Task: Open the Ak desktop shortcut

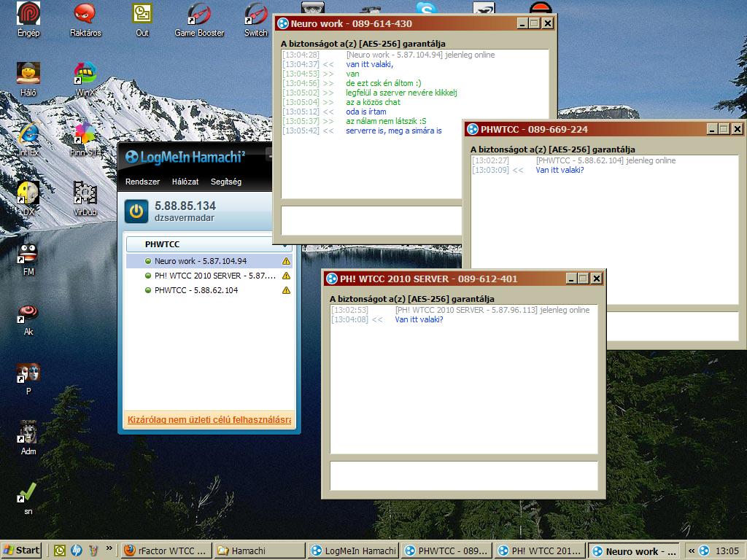Action: 28,319
